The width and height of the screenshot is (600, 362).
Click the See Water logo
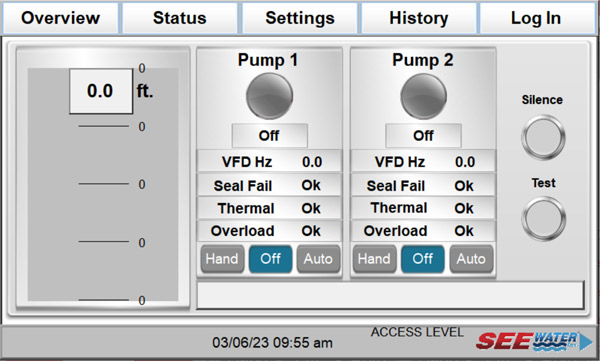pyautogui.click(x=527, y=341)
